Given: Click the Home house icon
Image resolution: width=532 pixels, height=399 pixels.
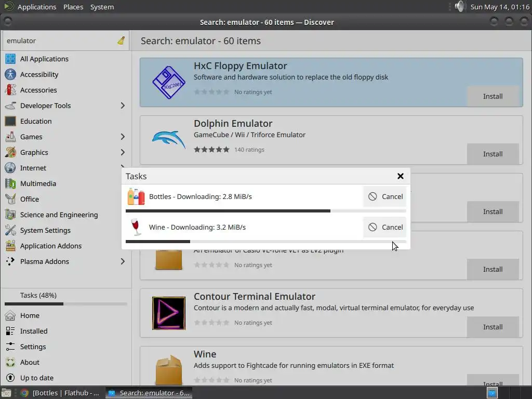Looking at the screenshot, I should click(x=10, y=315).
